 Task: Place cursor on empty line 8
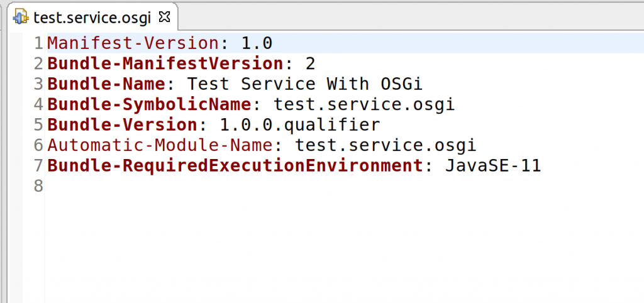345,187
